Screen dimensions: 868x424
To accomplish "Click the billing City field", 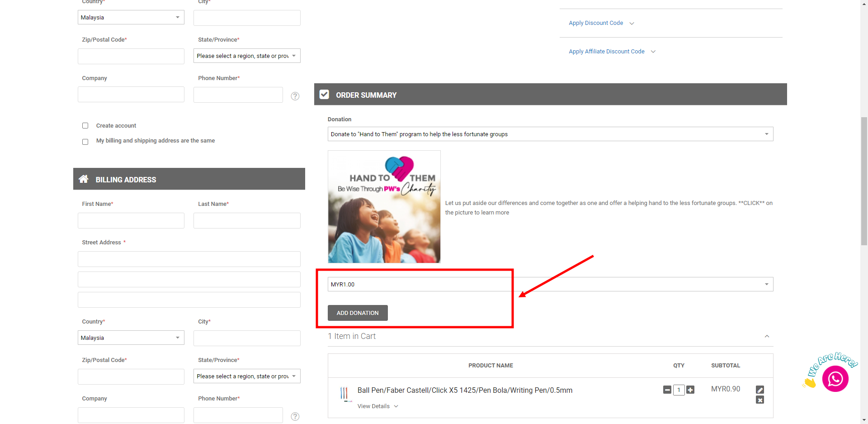I will point(247,338).
